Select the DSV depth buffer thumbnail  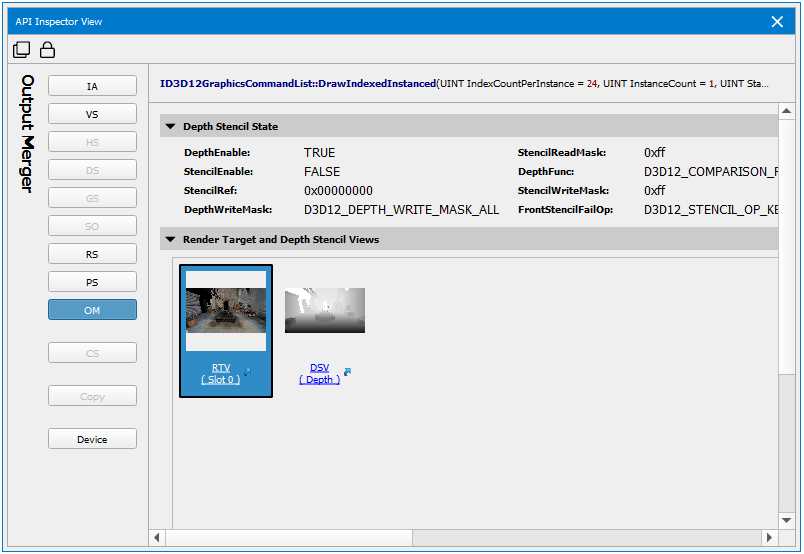click(325, 310)
